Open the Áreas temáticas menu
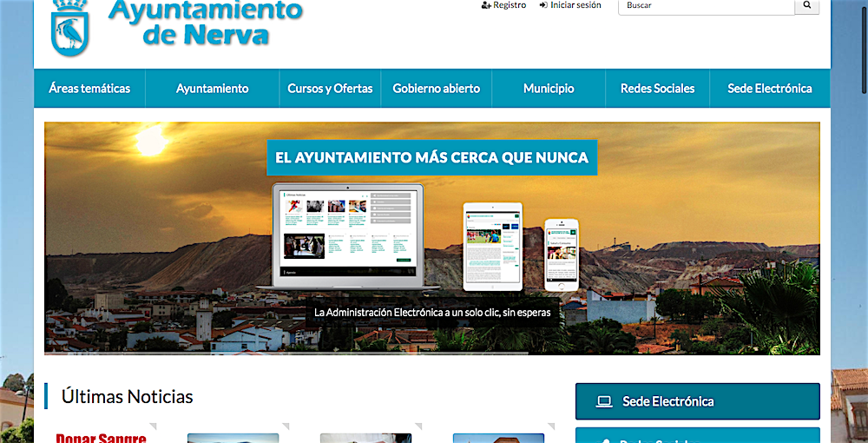Viewport: 868px width, 443px height. tap(89, 88)
